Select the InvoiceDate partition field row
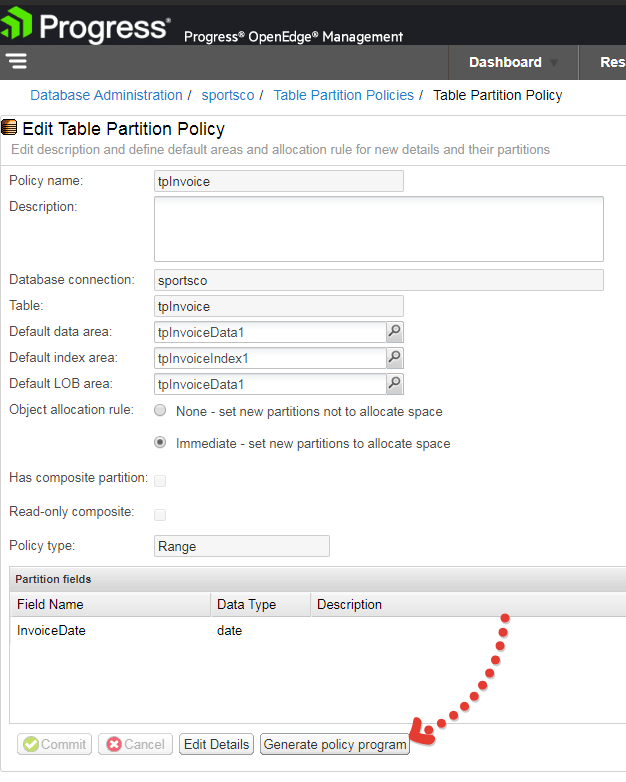Viewport: 626px width, 782px height. (318, 630)
